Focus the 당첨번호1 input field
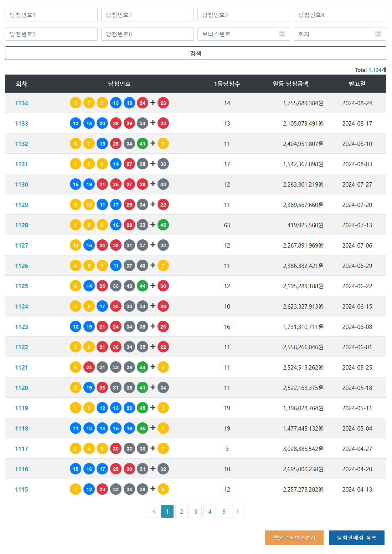Screen dimensions: 392x554 [51, 15]
